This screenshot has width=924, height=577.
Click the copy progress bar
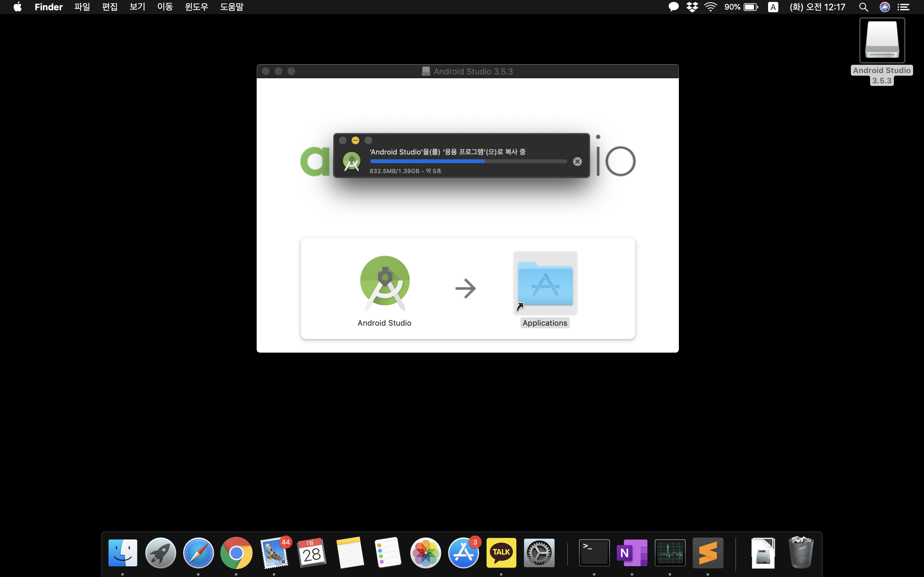click(x=468, y=162)
